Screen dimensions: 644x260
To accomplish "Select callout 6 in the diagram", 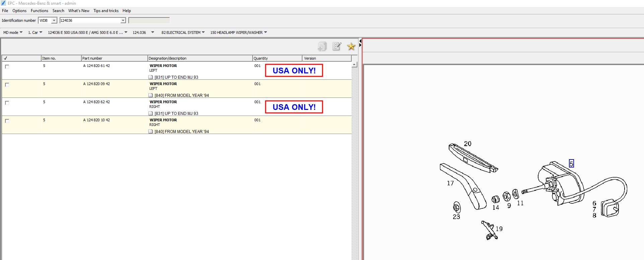I will (594, 203).
